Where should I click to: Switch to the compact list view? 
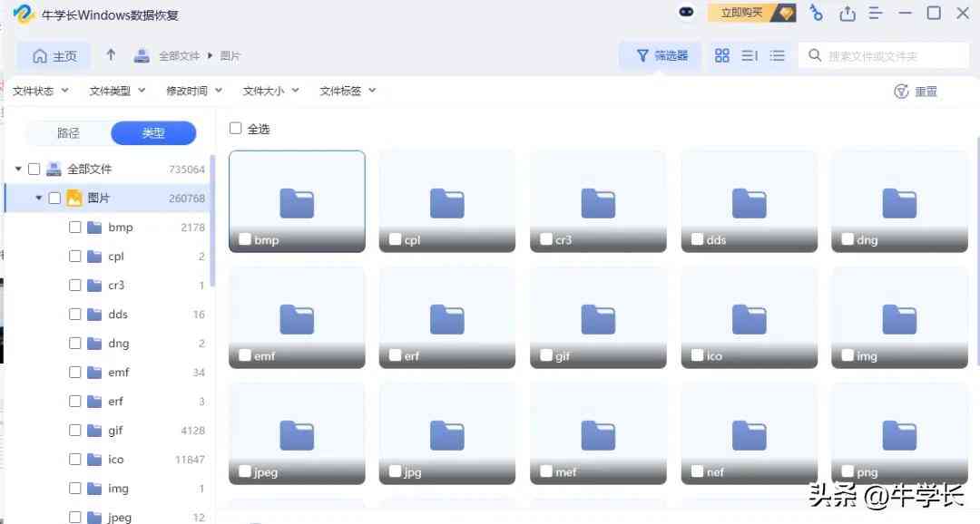point(777,54)
